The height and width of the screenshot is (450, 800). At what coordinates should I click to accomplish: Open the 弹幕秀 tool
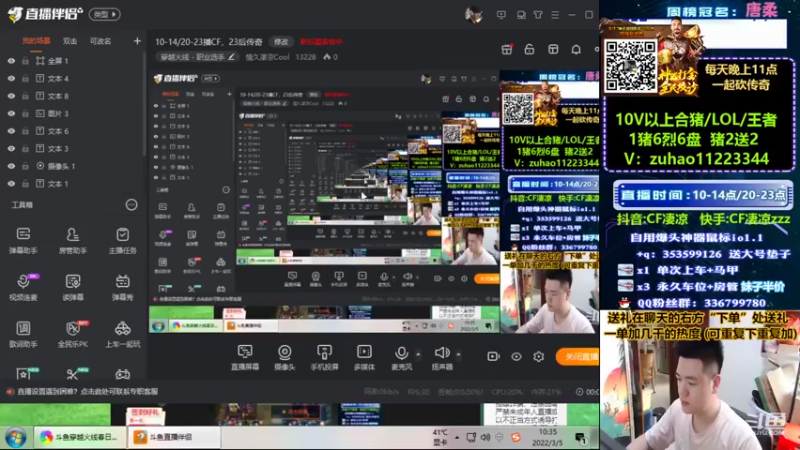coord(122,287)
